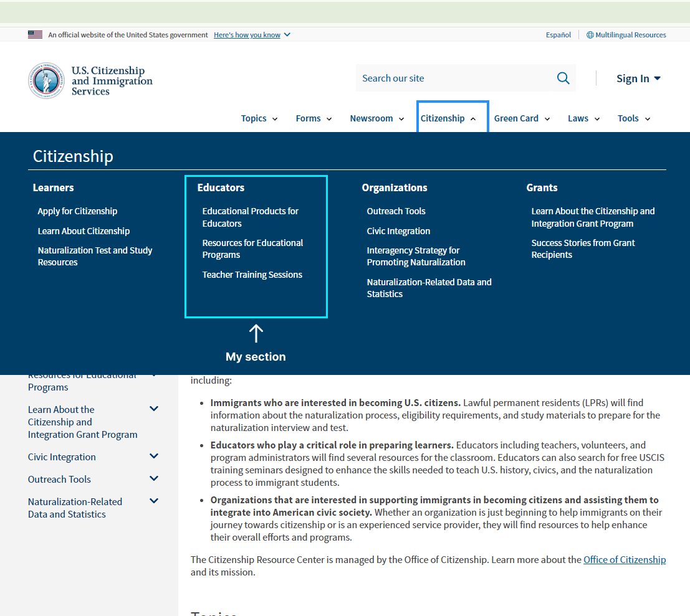This screenshot has height=616, width=690.
Task: Open Success Stories from Grant Recipients
Action: [583, 249]
